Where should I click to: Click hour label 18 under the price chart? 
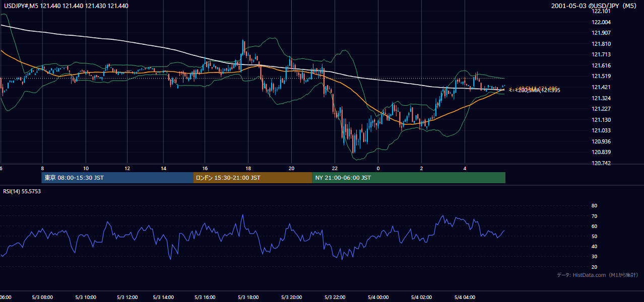tap(248, 169)
